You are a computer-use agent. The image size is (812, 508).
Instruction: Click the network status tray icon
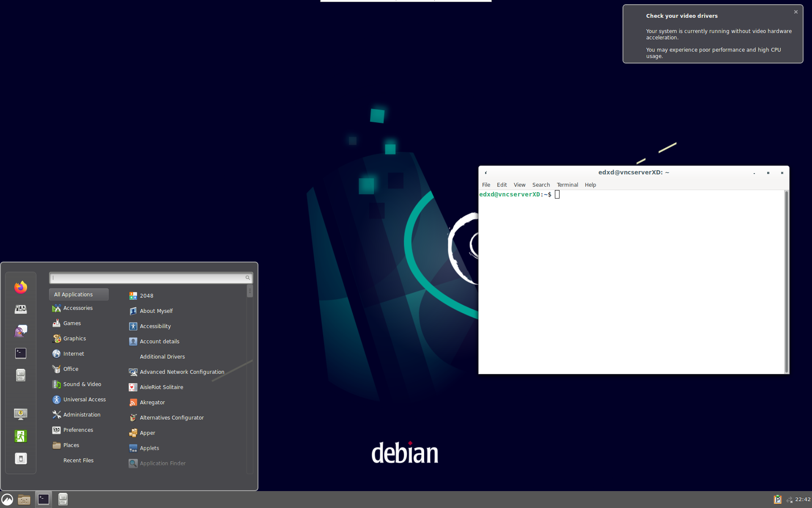pos(789,500)
